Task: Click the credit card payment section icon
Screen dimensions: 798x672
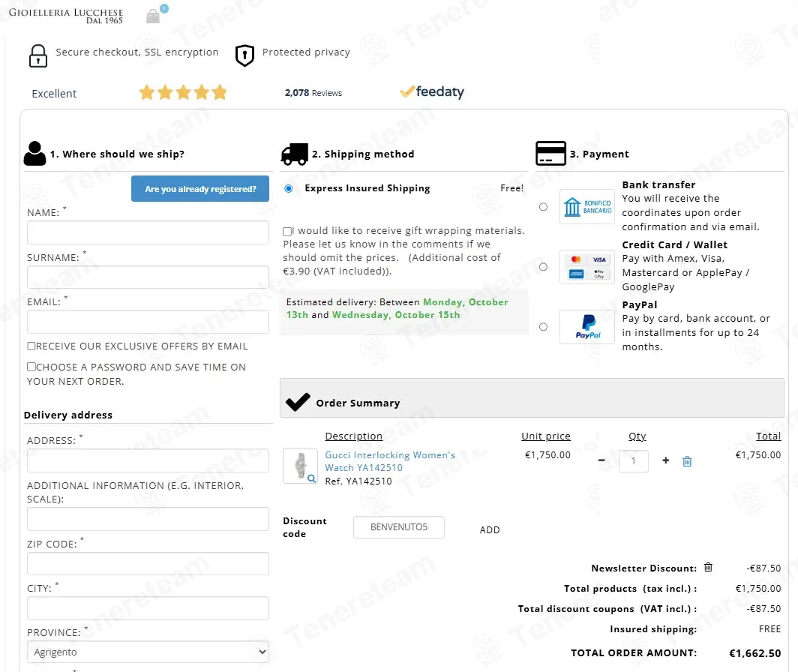Action: point(550,153)
